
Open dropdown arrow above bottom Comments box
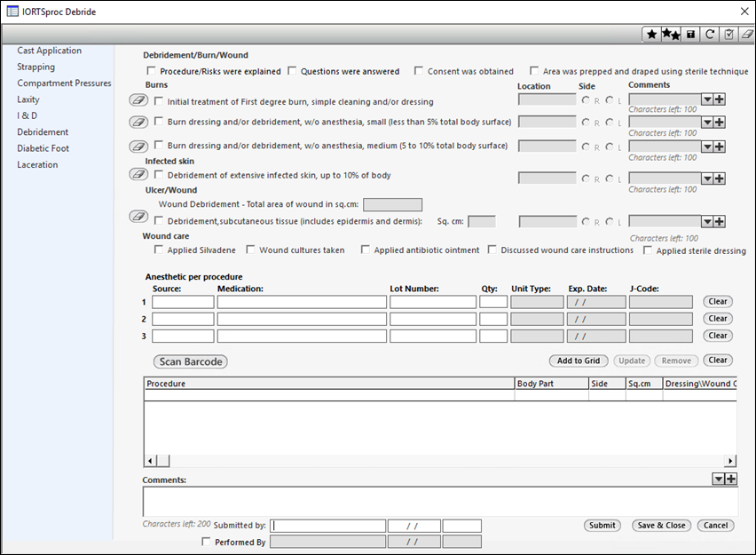click(x=719, y=479)
